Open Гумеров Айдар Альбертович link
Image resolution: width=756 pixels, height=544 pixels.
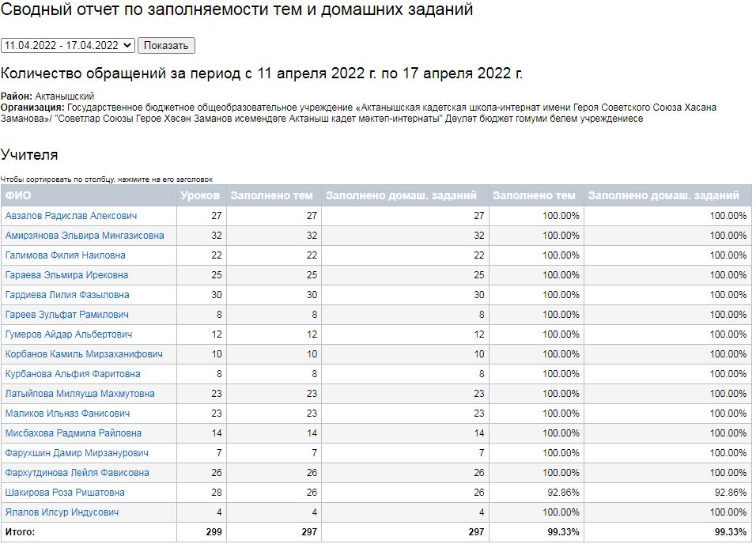(x=69, y=334)
